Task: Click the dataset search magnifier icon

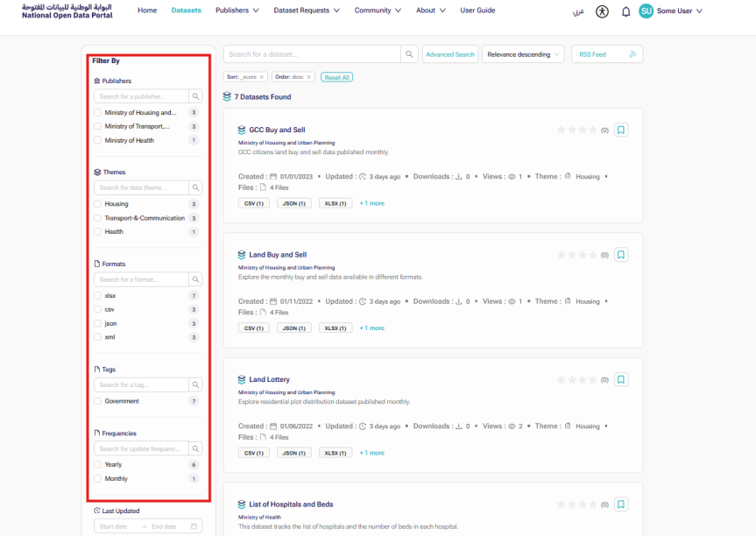Action: pos(409,54)
